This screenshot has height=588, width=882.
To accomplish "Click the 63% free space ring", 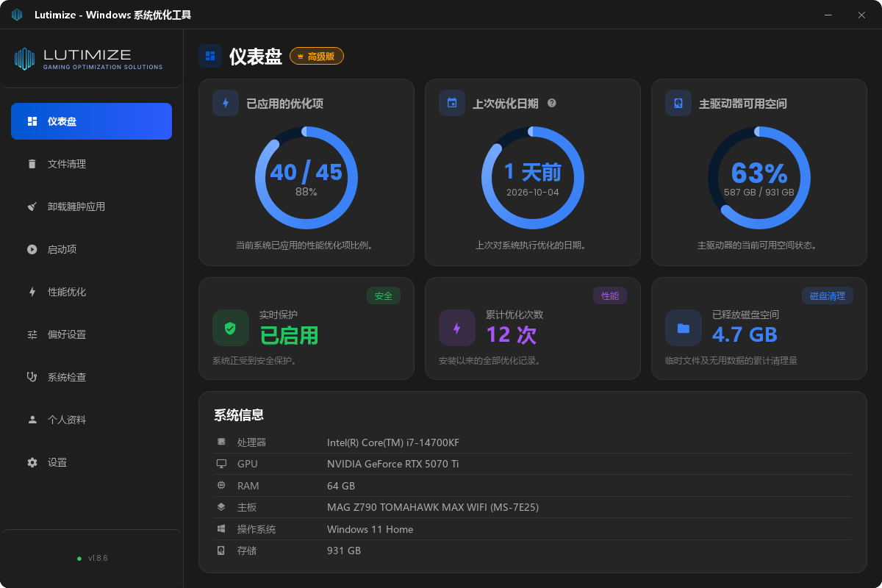I will 759,178.
